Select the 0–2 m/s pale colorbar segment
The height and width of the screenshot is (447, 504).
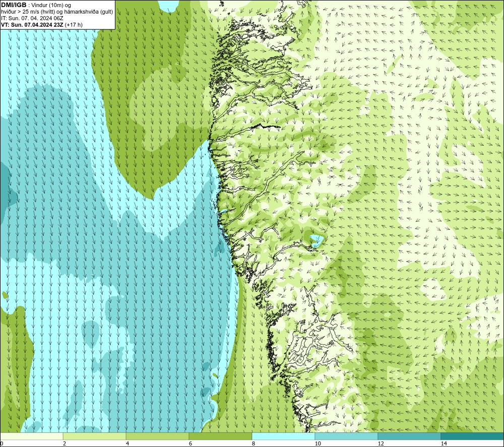coord(31,436)
